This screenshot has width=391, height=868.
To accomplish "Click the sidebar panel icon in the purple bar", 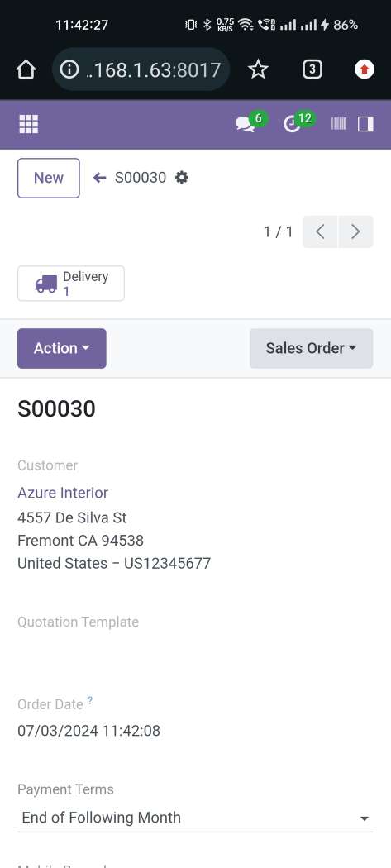I will click(x=365, y=124).
